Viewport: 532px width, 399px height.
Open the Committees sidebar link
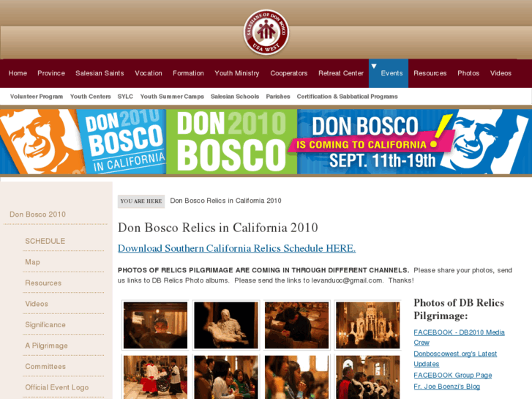pyautogui.click(x=45, y=367)
